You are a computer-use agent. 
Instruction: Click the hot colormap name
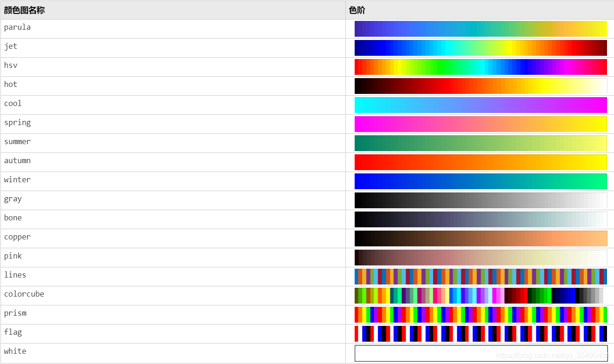[11, 85]
